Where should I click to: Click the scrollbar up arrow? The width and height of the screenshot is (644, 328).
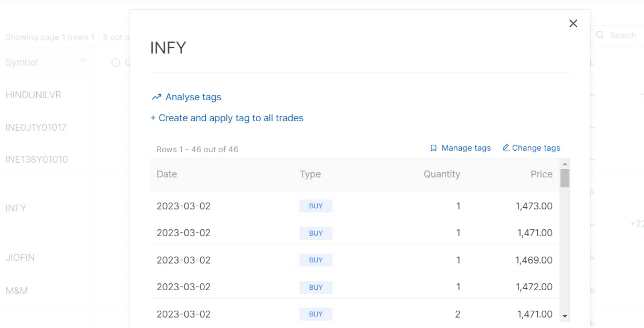click(565, 164)
